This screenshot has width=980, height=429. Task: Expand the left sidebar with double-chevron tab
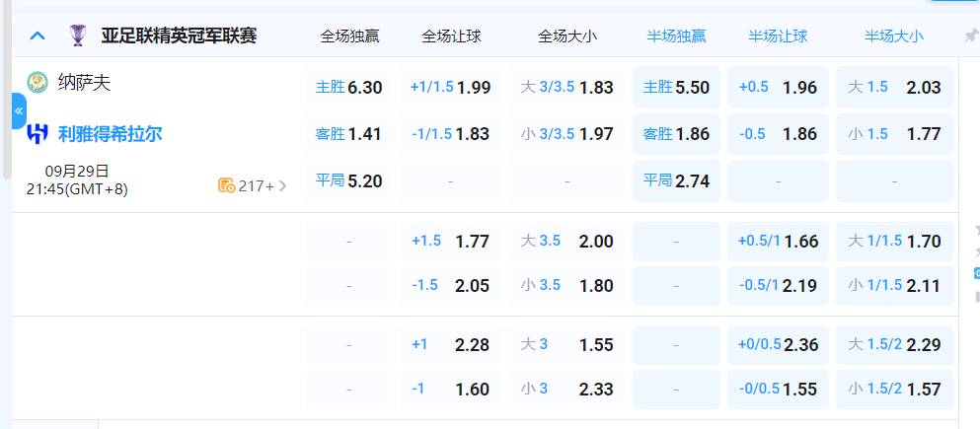tap(18, 110)
